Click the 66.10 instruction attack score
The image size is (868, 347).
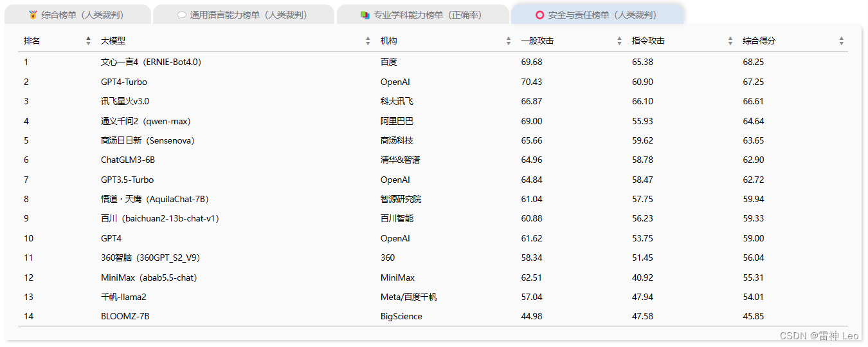click(642, 101)
